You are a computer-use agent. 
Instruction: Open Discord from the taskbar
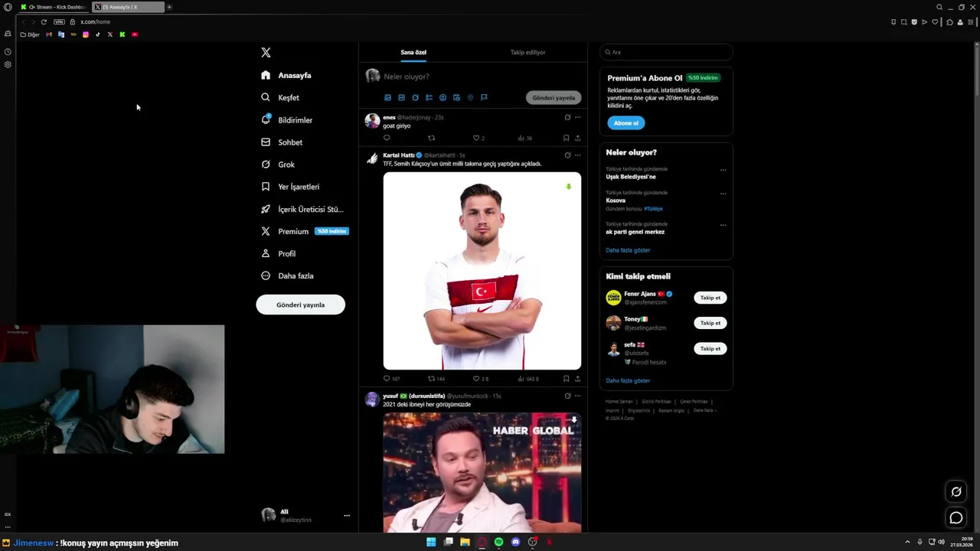pos(515,542)
